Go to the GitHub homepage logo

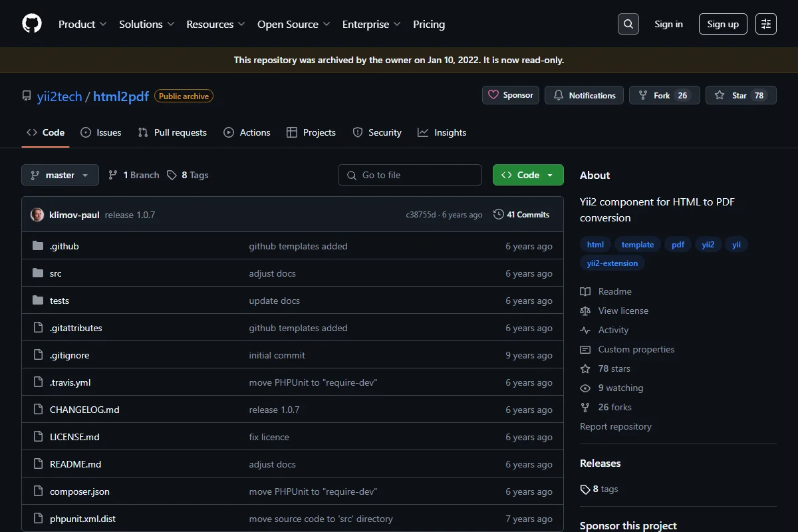point(32,24)
